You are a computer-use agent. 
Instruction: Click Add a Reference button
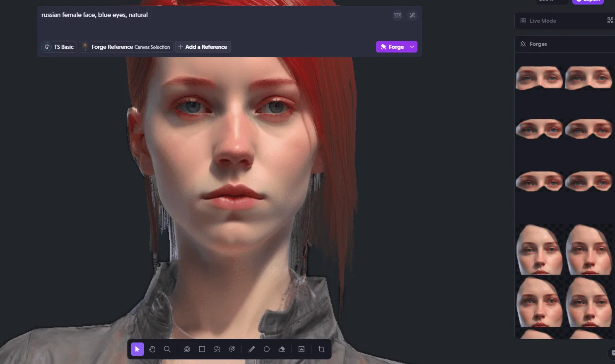point(203,47)
